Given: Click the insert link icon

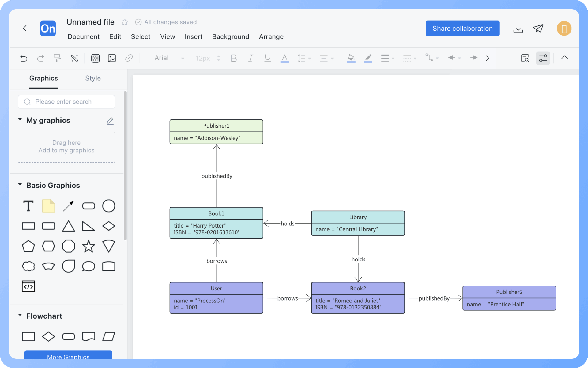Looking at the screenshot, I should pos(129,58).
